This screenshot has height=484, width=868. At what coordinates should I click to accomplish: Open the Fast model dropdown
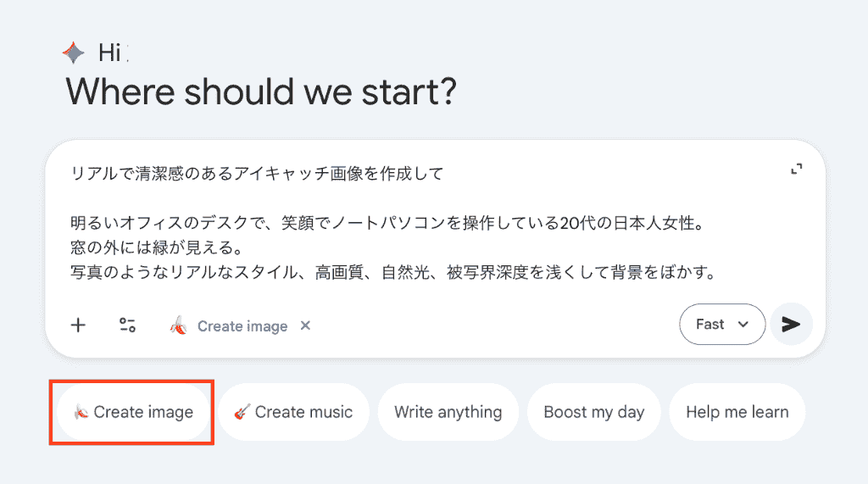click(721, 325)
